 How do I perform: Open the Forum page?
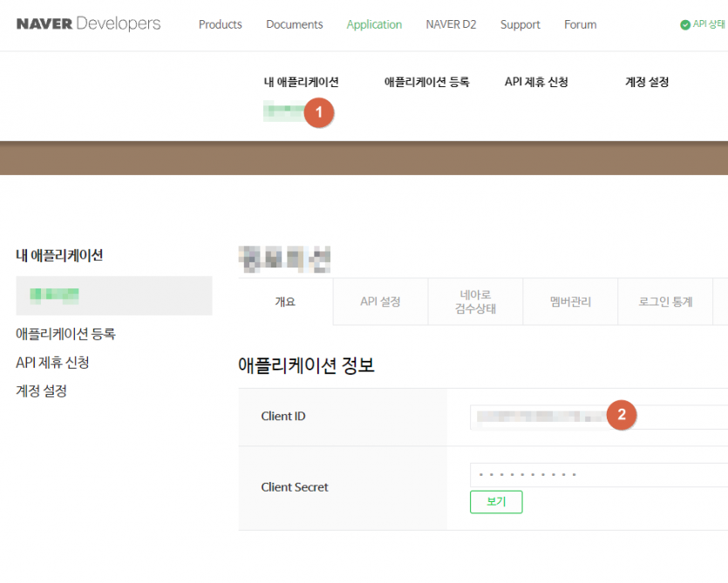tap(580, 24)
